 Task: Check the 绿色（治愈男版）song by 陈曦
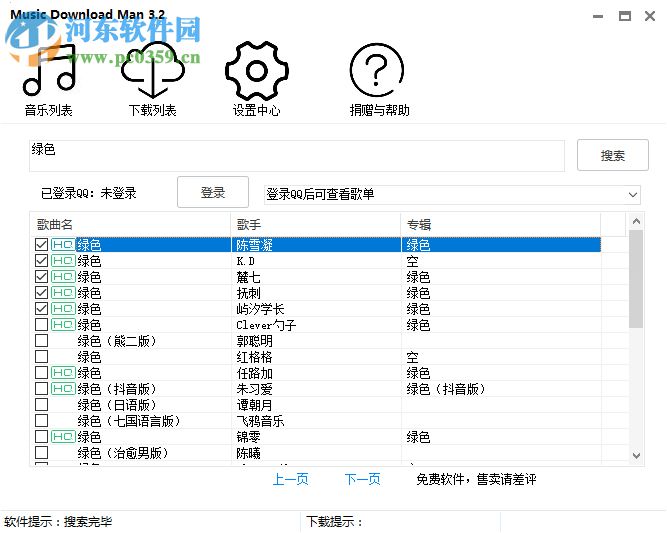pyautogui.click(x=41, y=453)
